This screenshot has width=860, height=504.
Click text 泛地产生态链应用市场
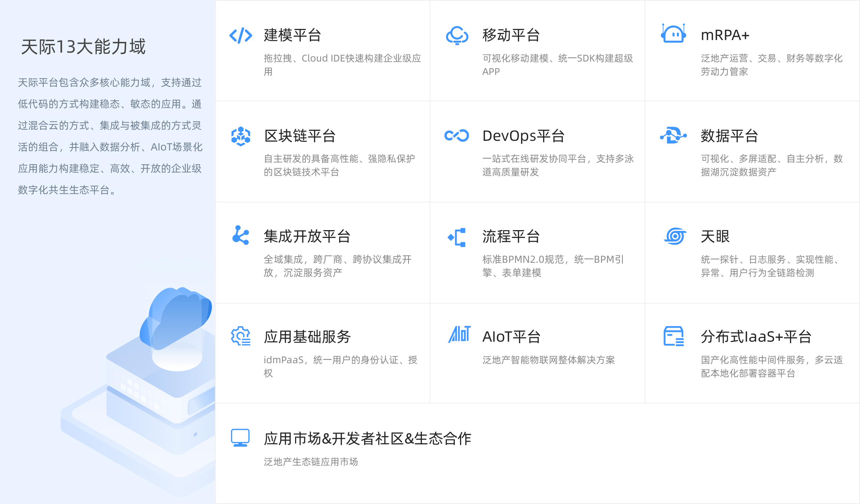click(311, 462)
